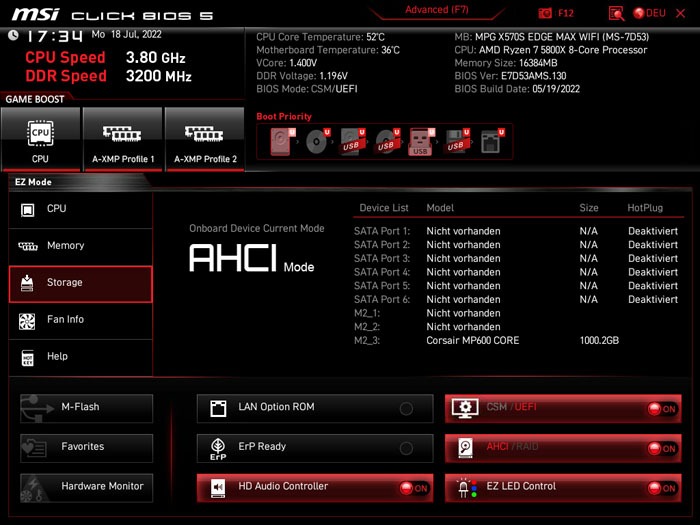
Task: Click the 1000.2GB size value
Action: 599,341
